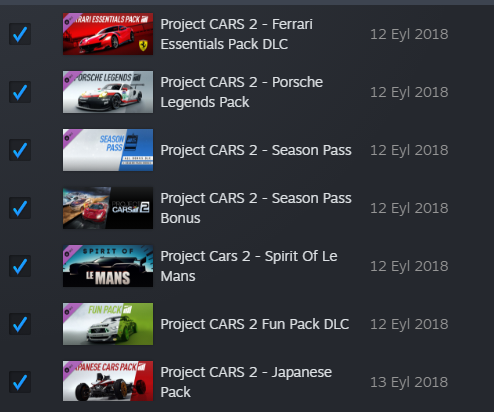
Task: Select the Season Pass Bonus title text
Action: (x=256, y=208)
